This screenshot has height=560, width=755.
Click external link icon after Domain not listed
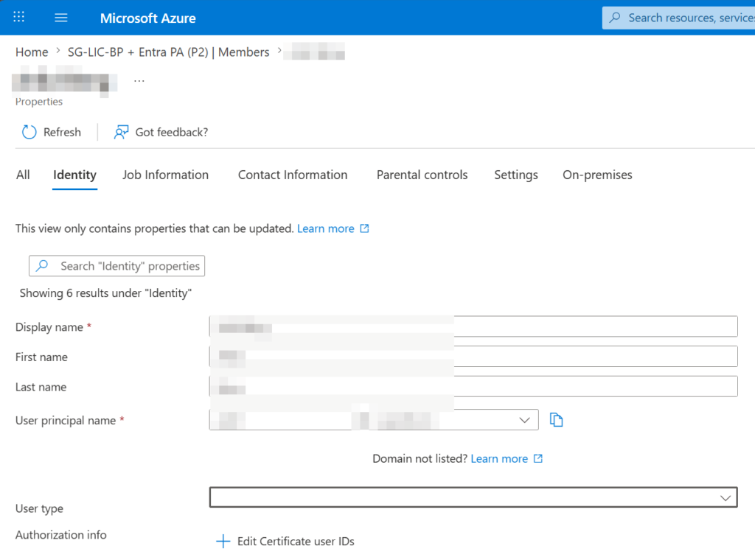tap(537, 458)
